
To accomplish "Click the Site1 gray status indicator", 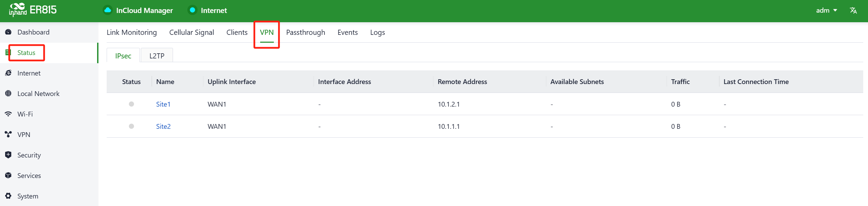I will click(x=131, y=104).
